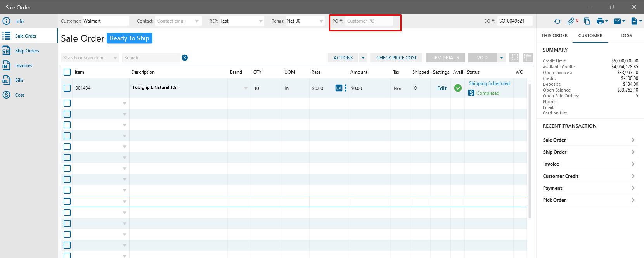Expand the VOID dropdown arrow
The height and width of the screenshot is (258, 644).
click(502, 58)
